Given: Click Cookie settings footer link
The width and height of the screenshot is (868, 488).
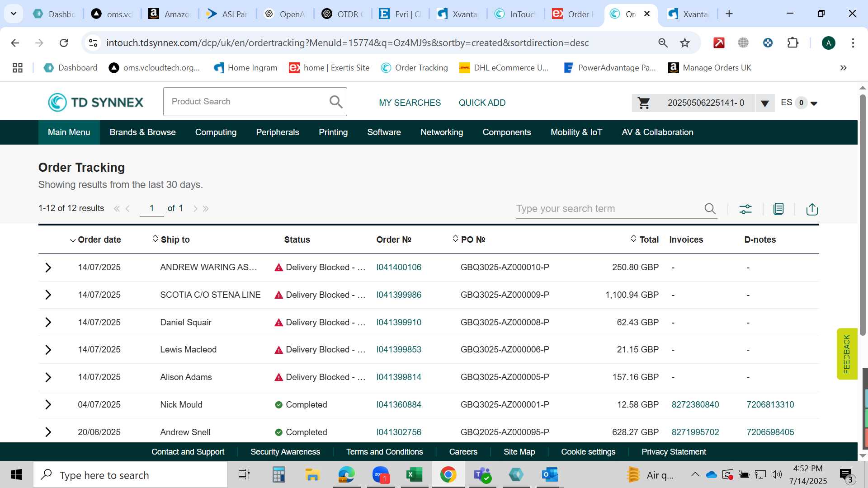Looking at the screenshot, I should [x=588, y=452].
